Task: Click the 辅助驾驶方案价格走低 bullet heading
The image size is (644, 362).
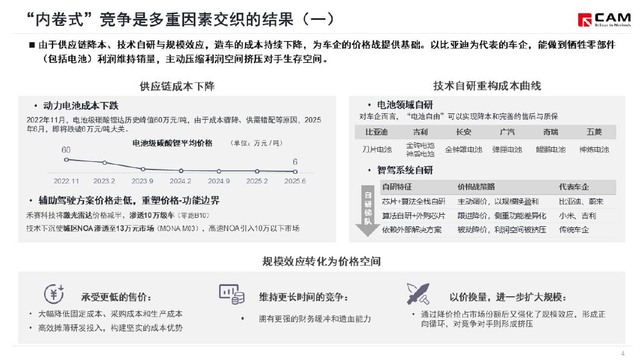Action: pos(129,200)
